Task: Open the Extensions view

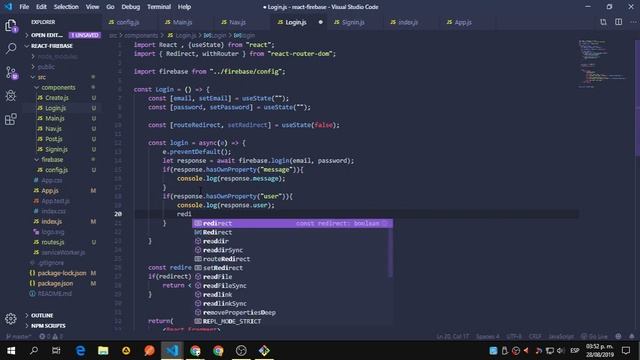Action: (11, 119)
